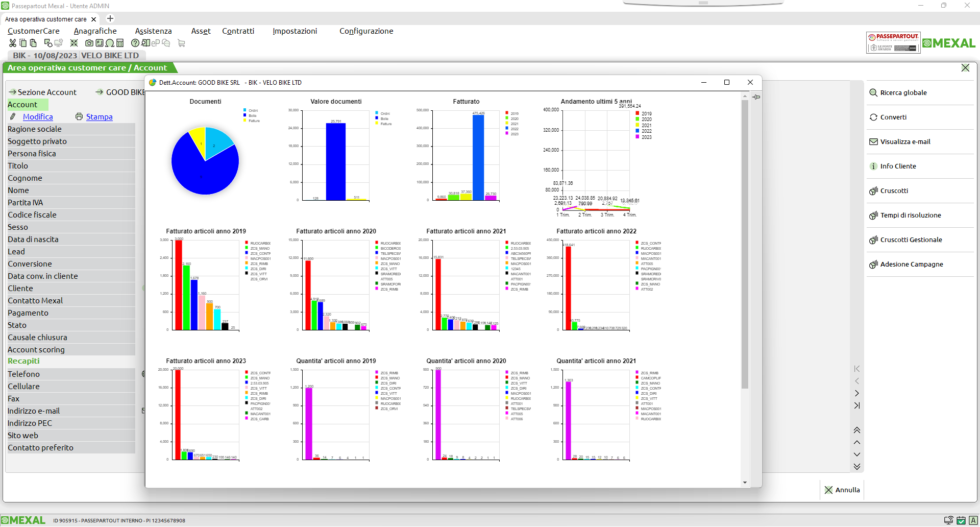Screen dimensions: 980x527
Task: Click the calendar check icon in status bar
Action: coord(961,520)
